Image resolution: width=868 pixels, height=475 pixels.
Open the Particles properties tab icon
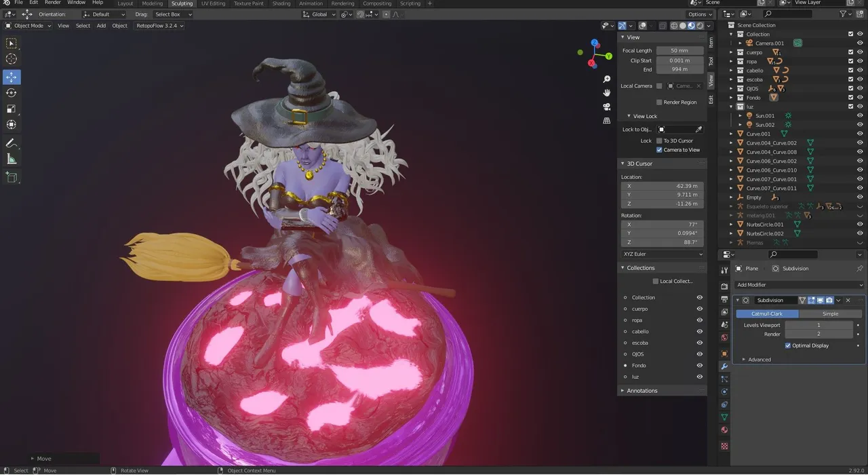point(724,379)
